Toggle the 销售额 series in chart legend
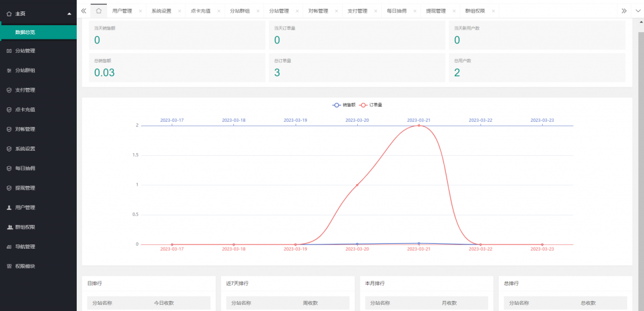Viewport: 644px width, 311px height. point(344,105)
